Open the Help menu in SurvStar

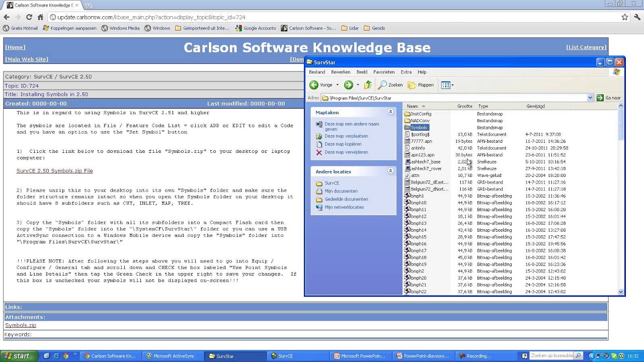pyautogui.click(x=422, y=72)
